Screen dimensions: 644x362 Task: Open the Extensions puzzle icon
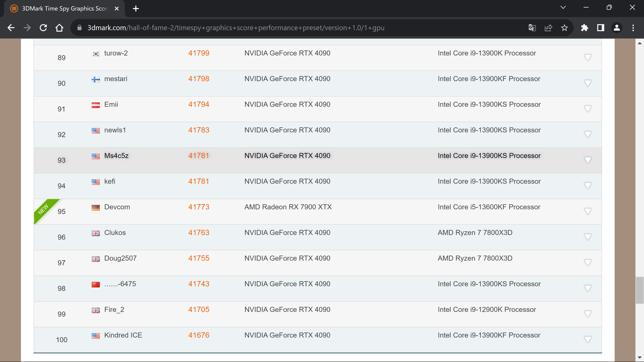(584, 28)
